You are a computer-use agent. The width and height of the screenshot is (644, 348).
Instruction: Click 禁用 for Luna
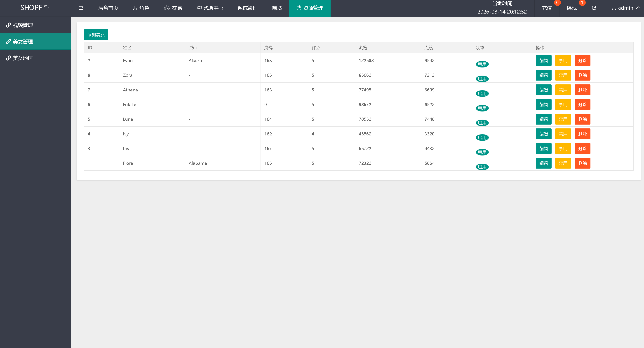(x=563, y=119)
